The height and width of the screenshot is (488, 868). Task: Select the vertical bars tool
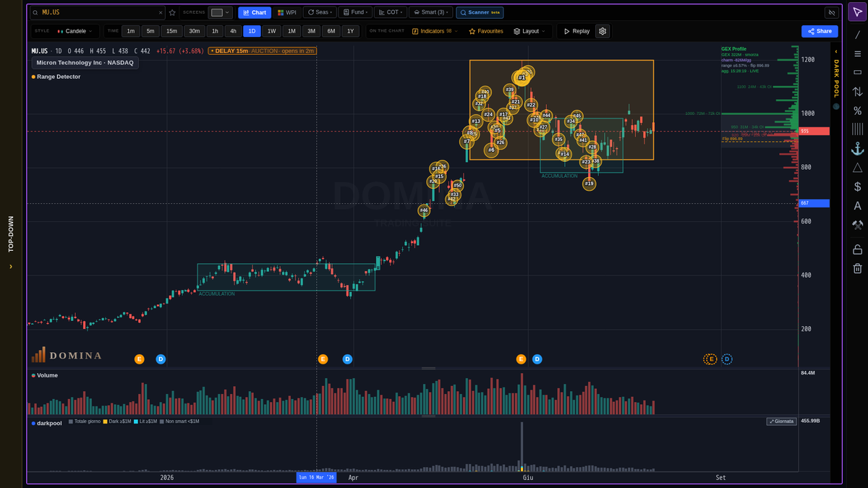tap(857, 129)
